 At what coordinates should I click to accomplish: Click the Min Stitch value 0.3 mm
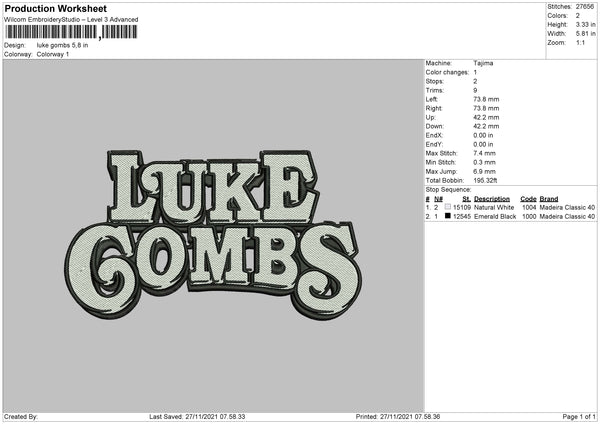click(x=484, y=163)
